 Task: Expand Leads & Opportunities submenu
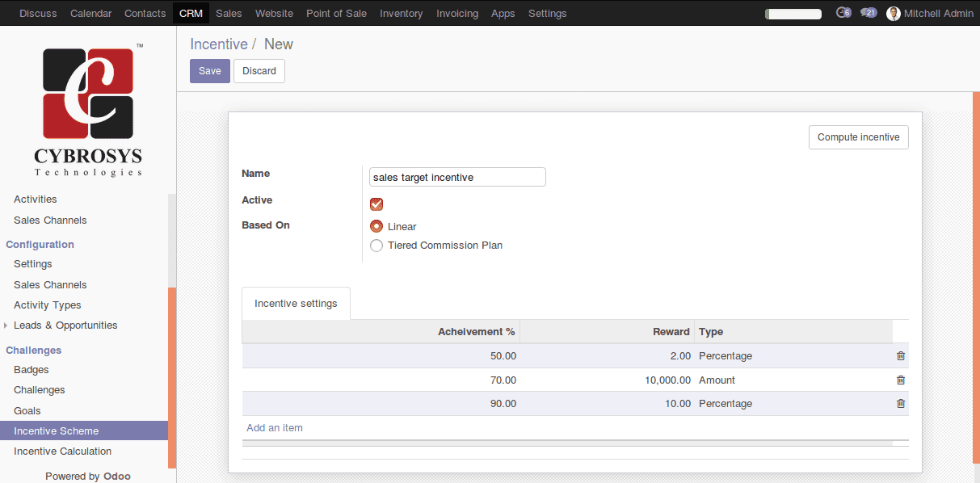(65, 325)
